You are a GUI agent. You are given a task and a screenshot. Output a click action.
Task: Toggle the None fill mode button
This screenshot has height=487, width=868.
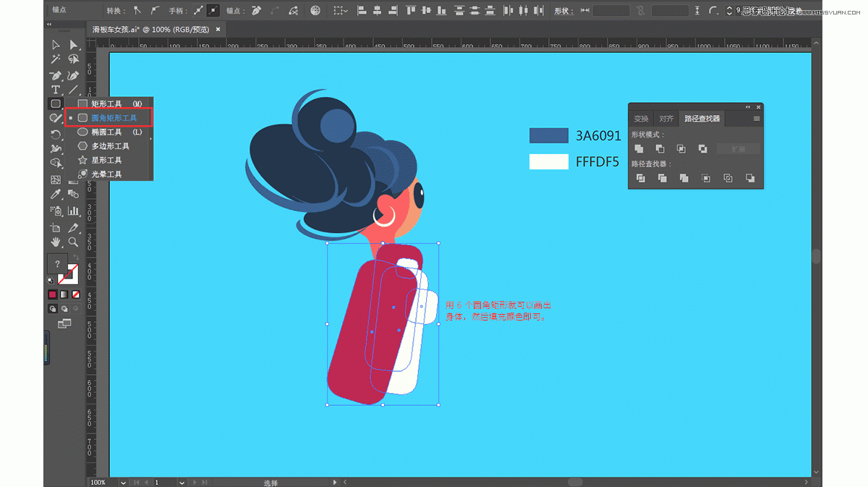click(75, 295)
